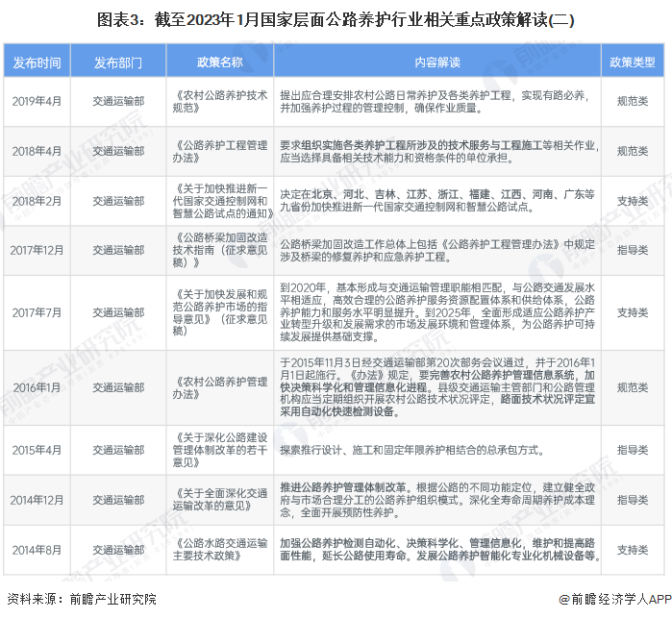Click the 2014年12月 date cell
This screenshot has height=619, width=672.
[37, 500]
